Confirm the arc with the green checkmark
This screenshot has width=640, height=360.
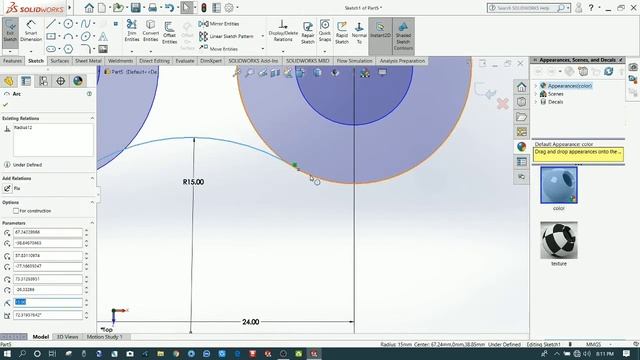tap(6, 104)
